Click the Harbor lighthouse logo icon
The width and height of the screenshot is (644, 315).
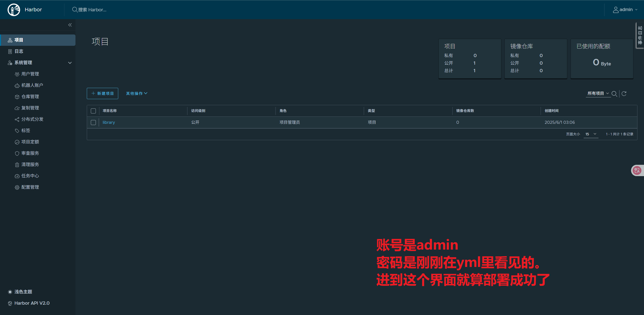click(14, 10)
